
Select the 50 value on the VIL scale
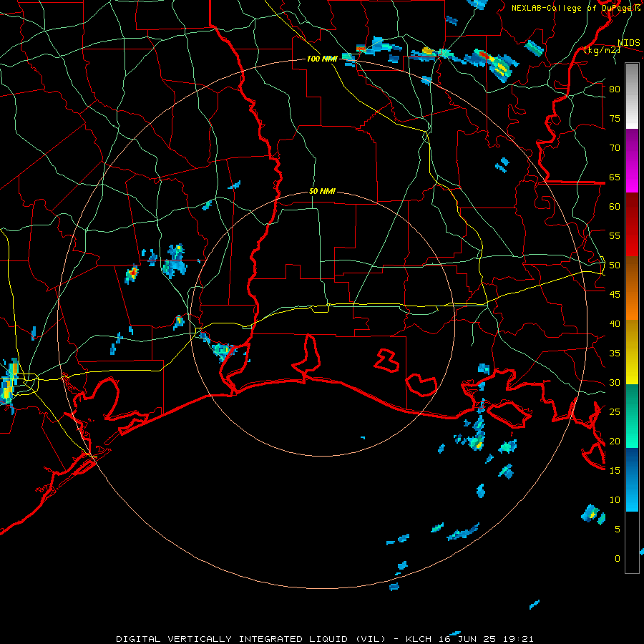pos(615,265)
